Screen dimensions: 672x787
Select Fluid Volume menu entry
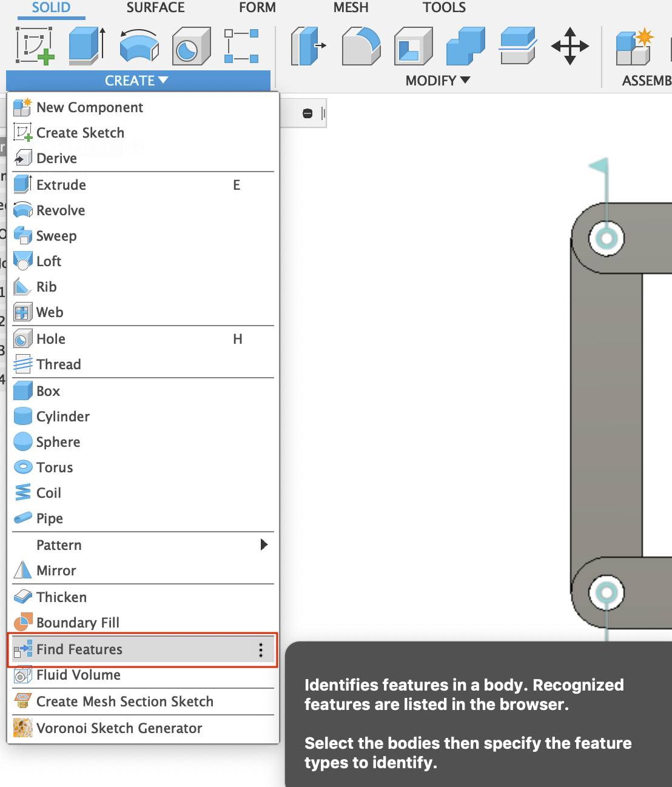pos(143,675)
